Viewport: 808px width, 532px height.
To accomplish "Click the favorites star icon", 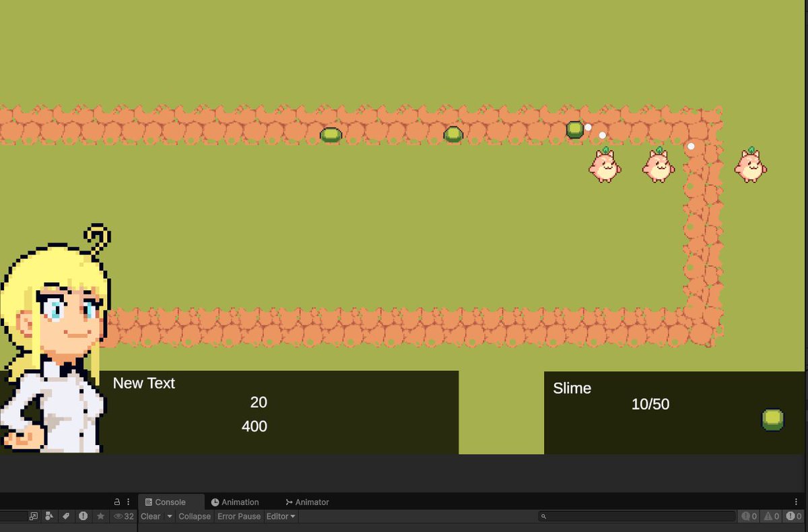I will coord(100,517).
